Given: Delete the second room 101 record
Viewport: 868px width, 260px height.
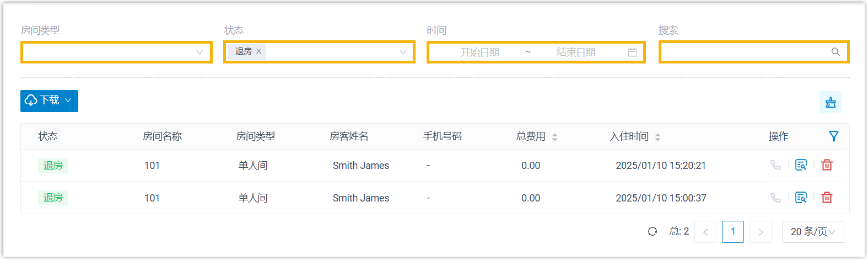Looking at the screenshot, I should click(x=827, y=198).
